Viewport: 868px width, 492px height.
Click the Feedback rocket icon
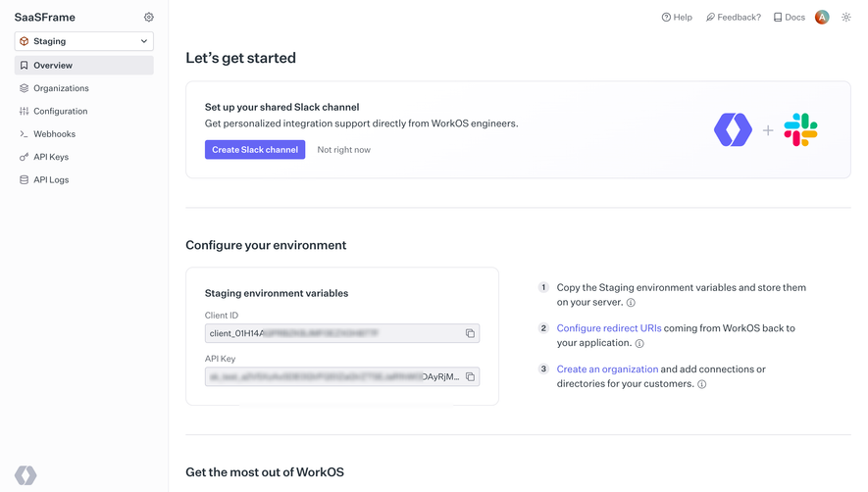click(x=710, y=18)
